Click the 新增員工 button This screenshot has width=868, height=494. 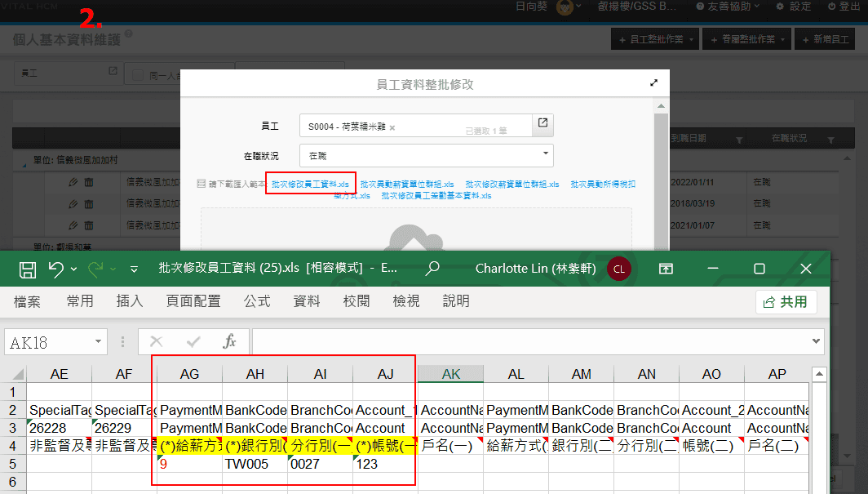[826, 39]
